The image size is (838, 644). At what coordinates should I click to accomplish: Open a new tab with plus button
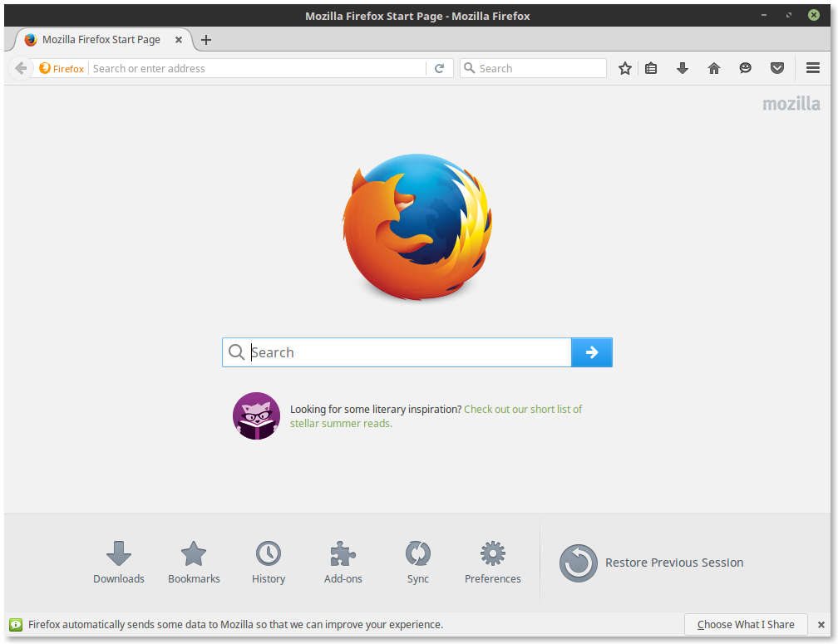pyautogui.click(x=206, y=40)
